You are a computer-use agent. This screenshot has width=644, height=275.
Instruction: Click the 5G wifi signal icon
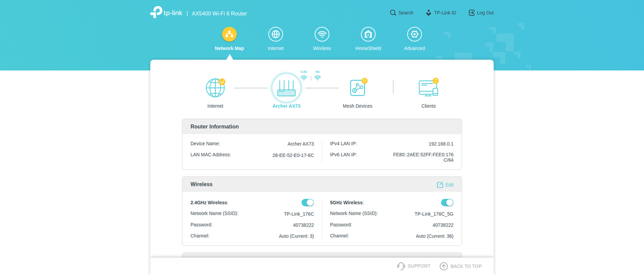click(x=318, y=77)
